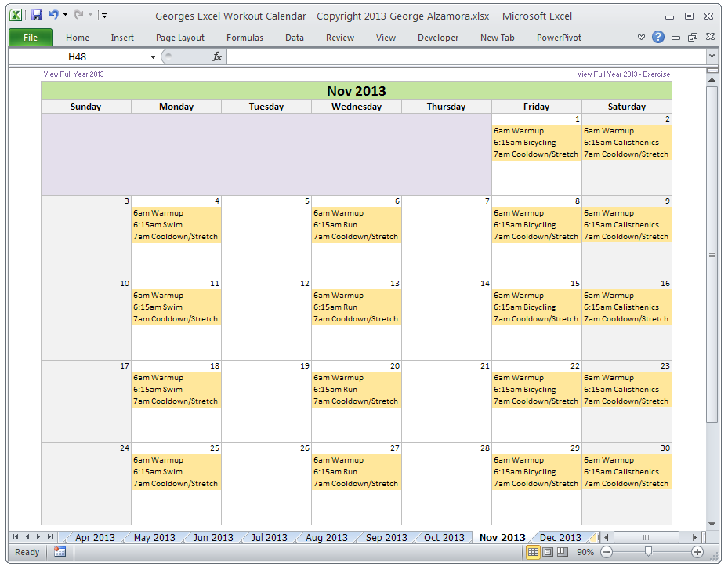Image resolution: width=728 pixels, height=570 pixels.
Task: Jump to the last sheet tab arrow
Action: (50, 537)
